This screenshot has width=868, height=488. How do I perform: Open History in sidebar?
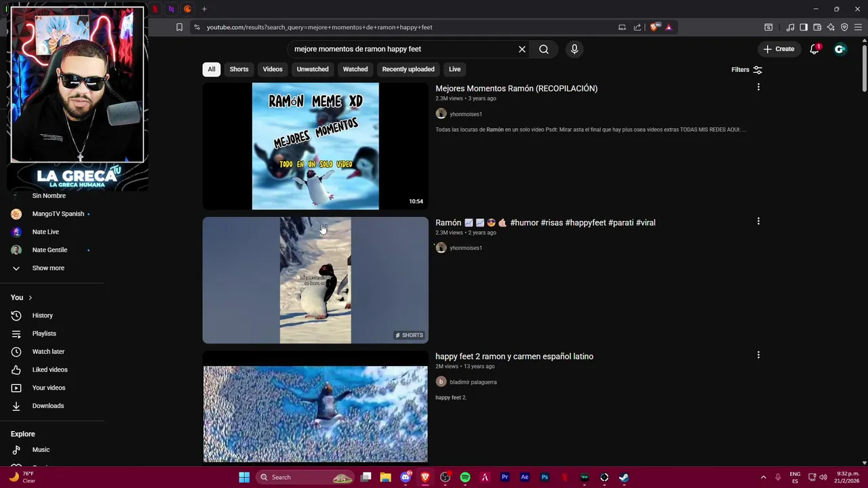[42, 316]
